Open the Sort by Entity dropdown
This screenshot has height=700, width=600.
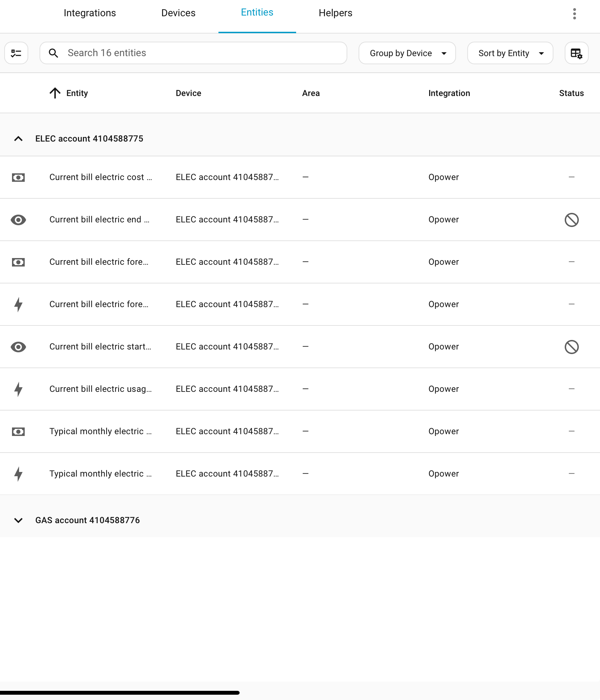point(510,53)
